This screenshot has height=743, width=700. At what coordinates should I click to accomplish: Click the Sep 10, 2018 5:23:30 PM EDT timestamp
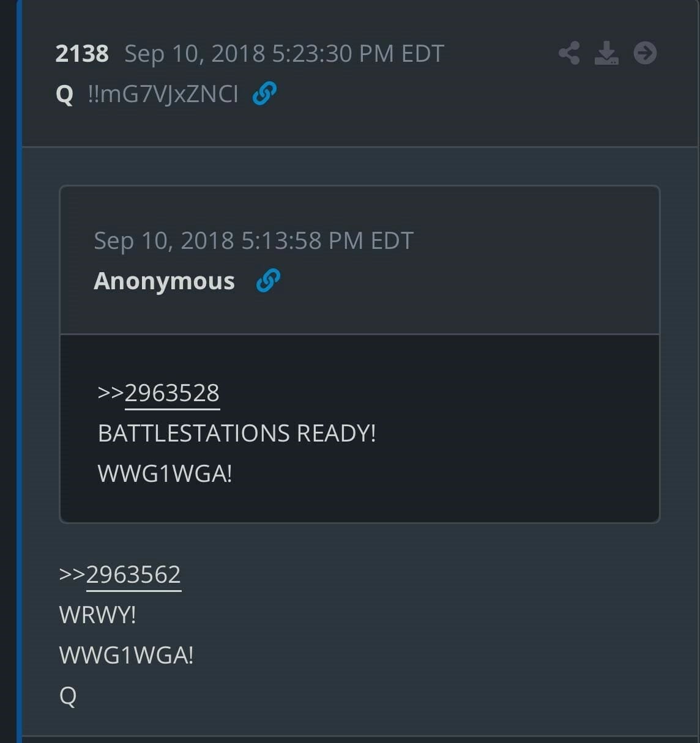click(x=285, y=54)
